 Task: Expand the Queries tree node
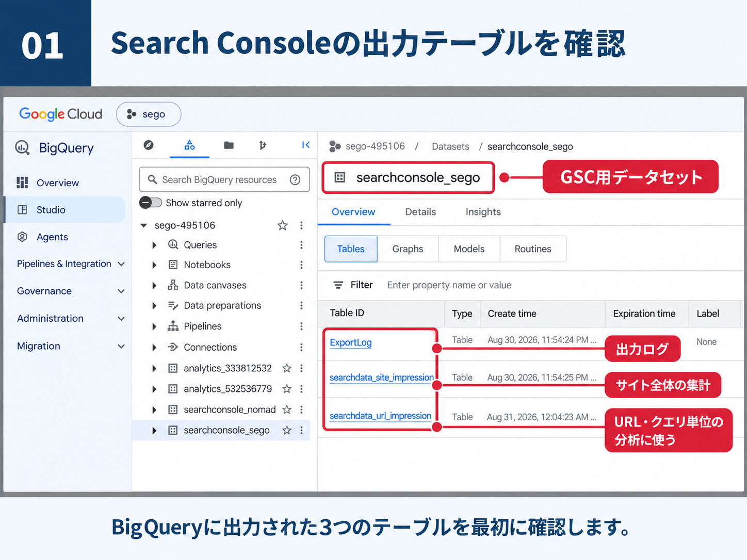pyautogui.click(x=154, y=245)
